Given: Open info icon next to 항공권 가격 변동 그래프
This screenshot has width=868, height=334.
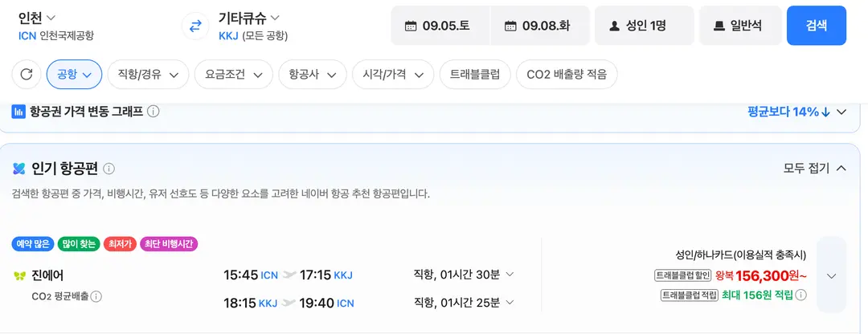Looking at the screenshot, I should tap(154, 112).
